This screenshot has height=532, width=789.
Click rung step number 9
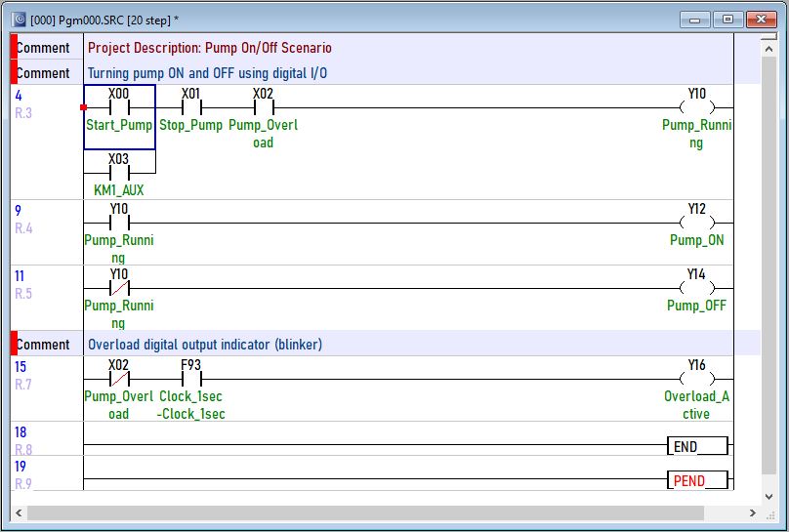(x=19, y=211)
